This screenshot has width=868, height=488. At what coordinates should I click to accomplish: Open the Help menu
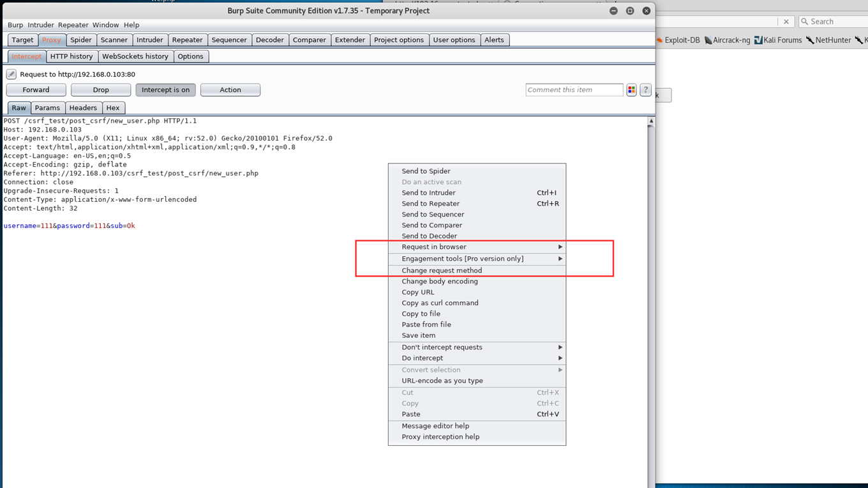pyautogui.click(x=131, y=25)
